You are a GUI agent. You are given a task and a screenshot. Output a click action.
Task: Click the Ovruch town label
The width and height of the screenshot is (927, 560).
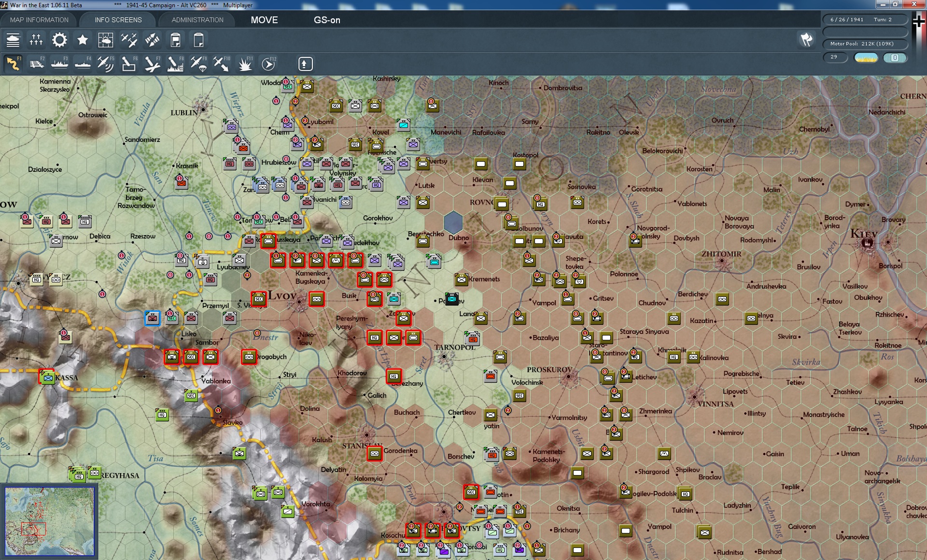(722, 120)
